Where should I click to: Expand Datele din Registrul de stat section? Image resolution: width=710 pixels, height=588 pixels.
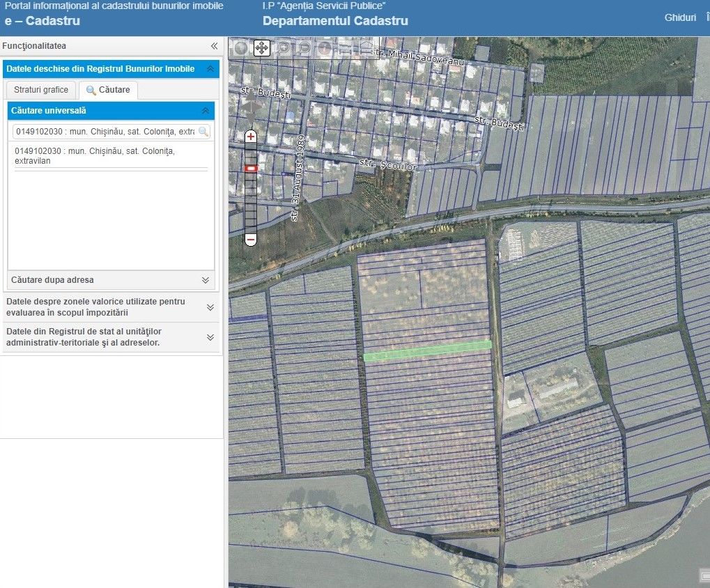pyautogui.click(x=210, y=337)
